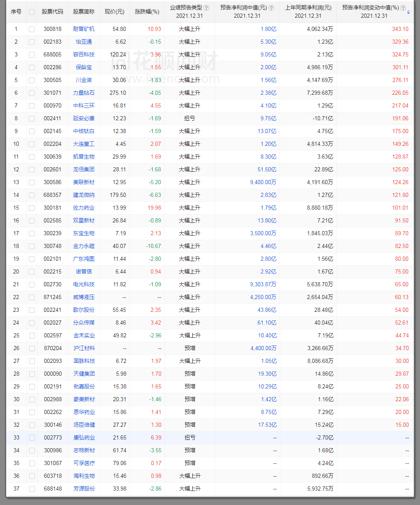Click forecast profit value 4,250.00万
This screenshot has height=505, width=420.
[263, 297]
